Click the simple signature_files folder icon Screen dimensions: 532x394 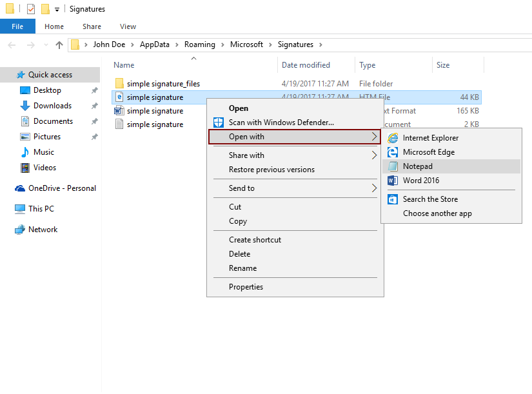(119, 83)
